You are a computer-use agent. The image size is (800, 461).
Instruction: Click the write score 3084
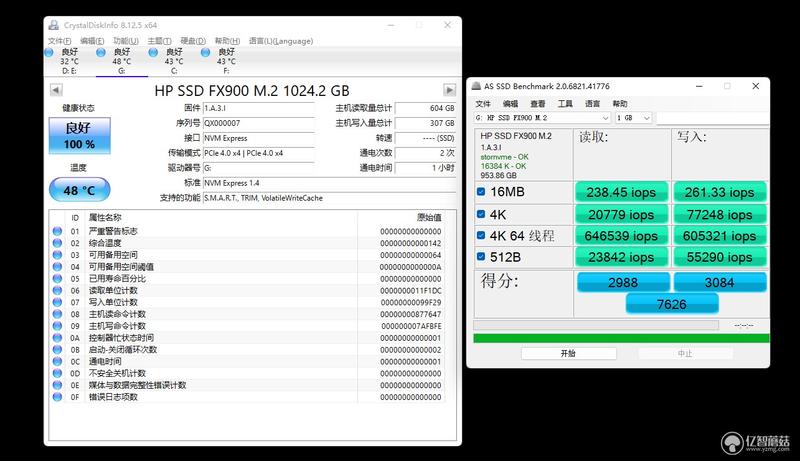tap(720, 282)
